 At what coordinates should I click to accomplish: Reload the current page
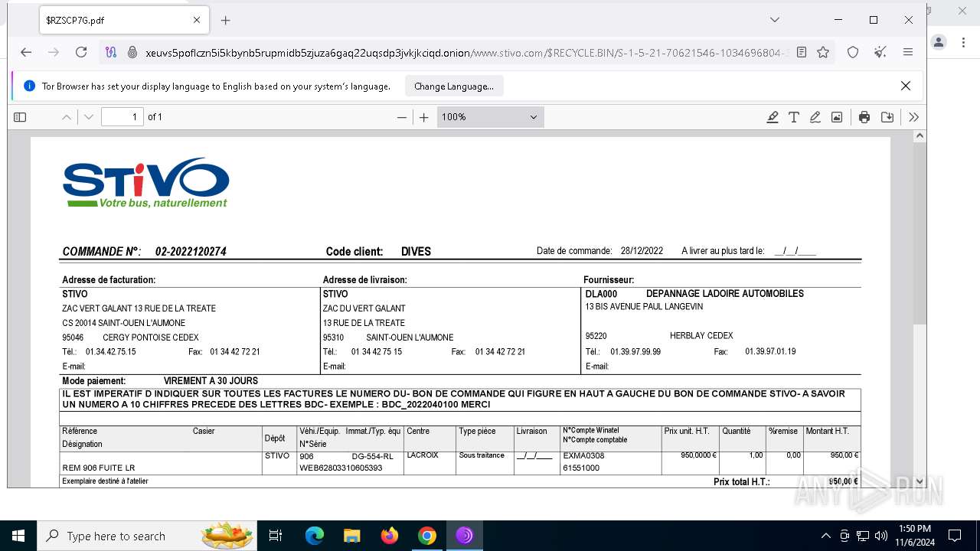tap(81, 52)
